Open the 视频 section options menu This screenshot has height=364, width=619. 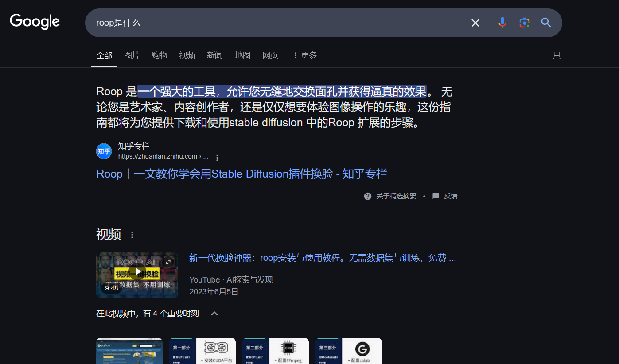[x=132, y=235]
